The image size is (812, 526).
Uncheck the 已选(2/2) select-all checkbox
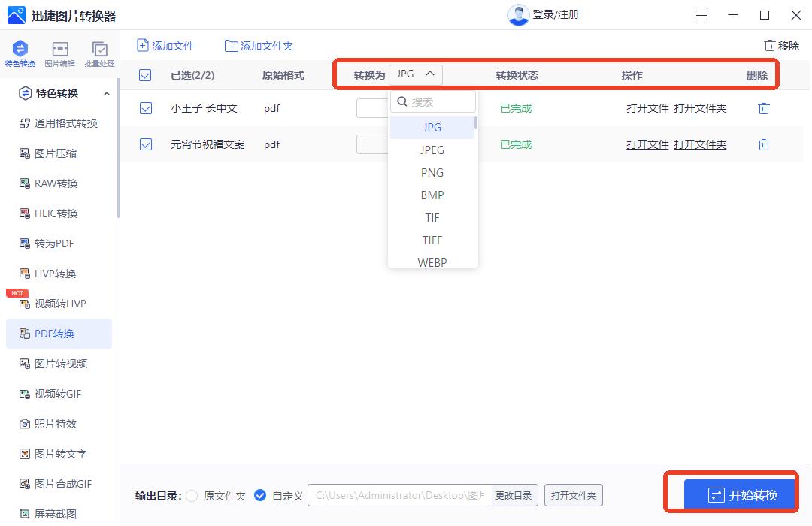145,74
